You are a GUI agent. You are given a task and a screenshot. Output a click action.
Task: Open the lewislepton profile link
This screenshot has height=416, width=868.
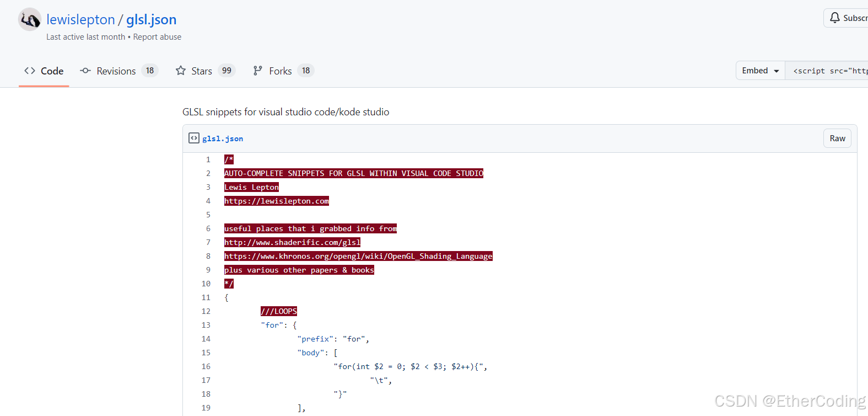[80, 19]
